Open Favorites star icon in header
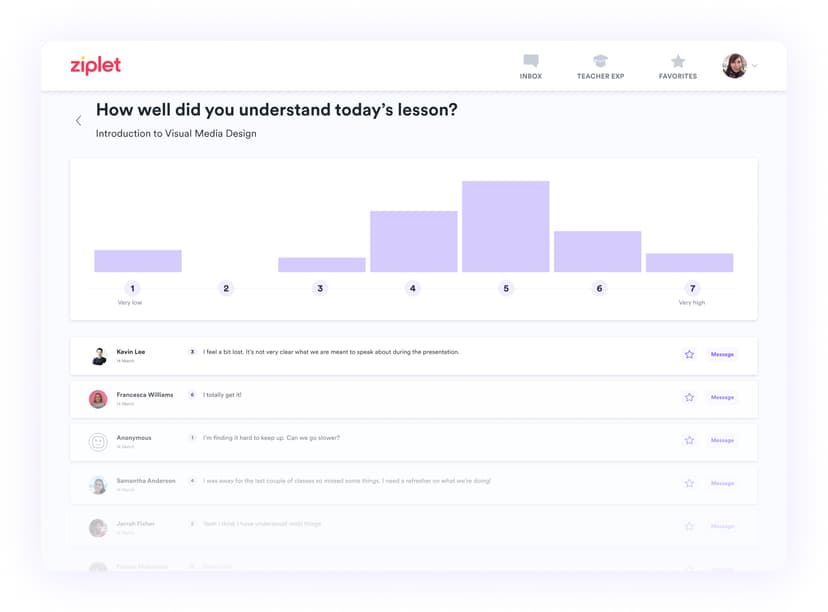The height and width of the screenshot is (612, 828). (x=678, y=61)
